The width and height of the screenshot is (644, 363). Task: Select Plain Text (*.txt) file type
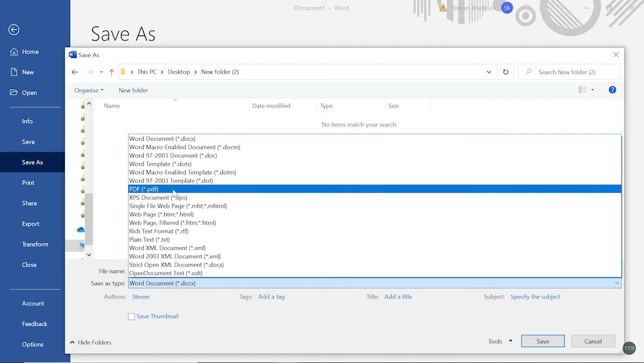[375, 239]
